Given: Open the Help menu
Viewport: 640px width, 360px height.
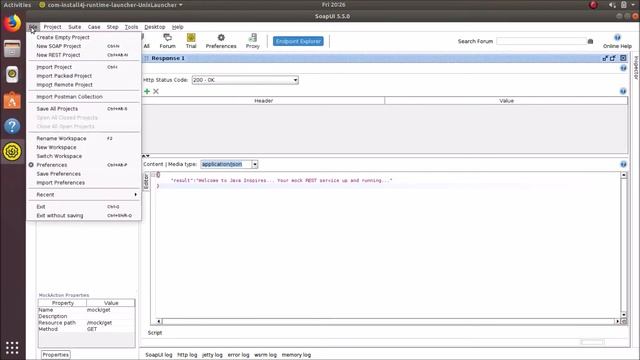Looking at the screenshot, I should pos(178,27).
